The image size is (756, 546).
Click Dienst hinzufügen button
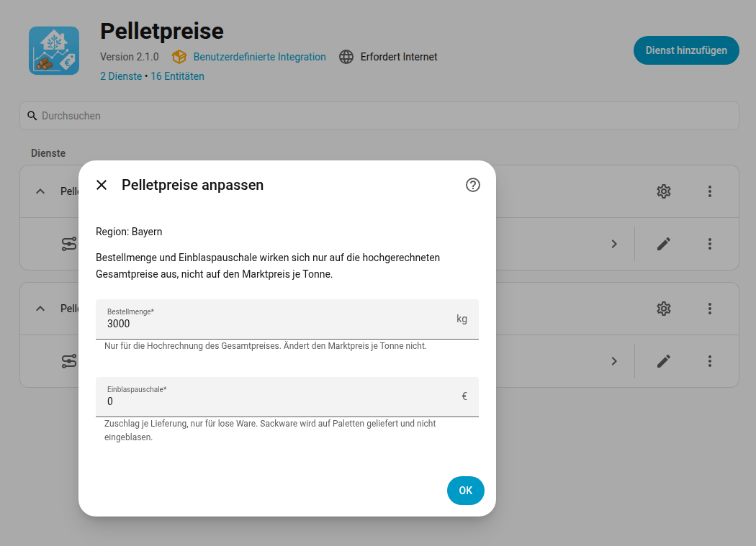pyautogui.click(x=686, y=50)
